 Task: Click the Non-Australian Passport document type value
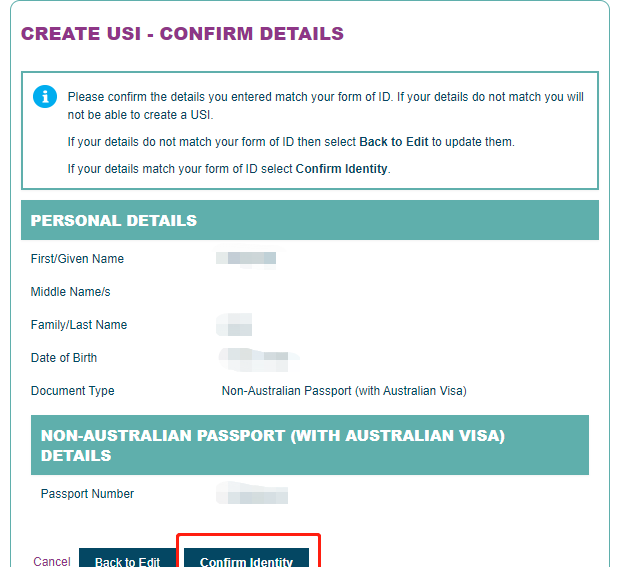[x=344, y=391]
